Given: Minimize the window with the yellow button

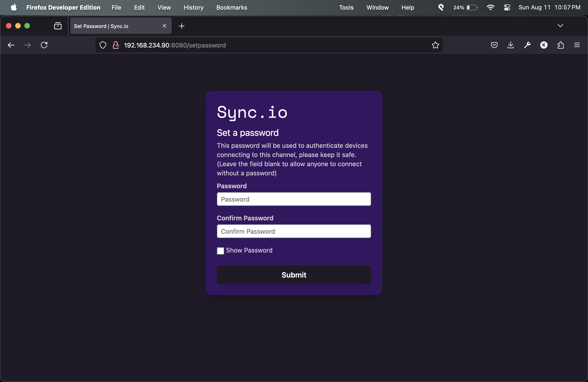Looking at the screenshot, I should (18, 26).
